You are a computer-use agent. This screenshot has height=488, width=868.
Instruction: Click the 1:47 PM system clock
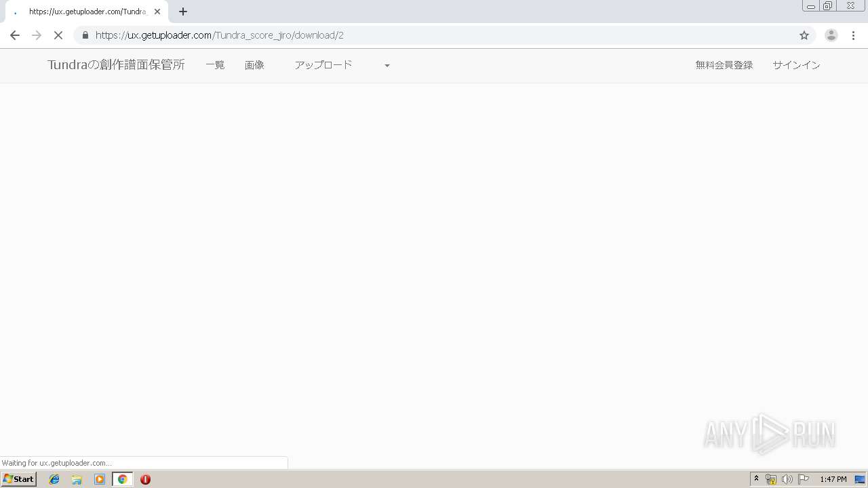833,479
